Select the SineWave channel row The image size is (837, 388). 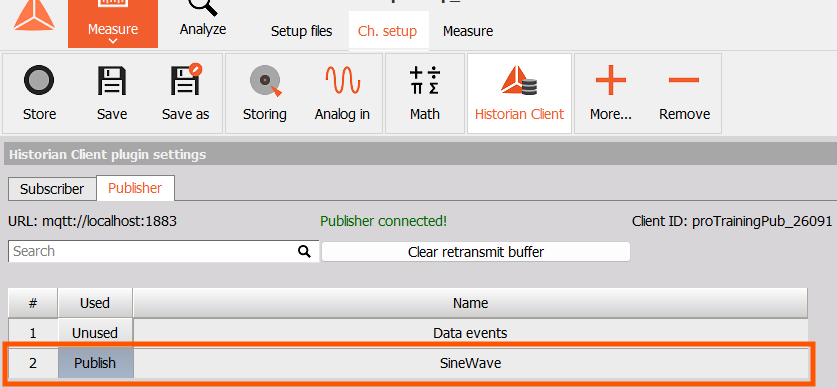(408, 363)
